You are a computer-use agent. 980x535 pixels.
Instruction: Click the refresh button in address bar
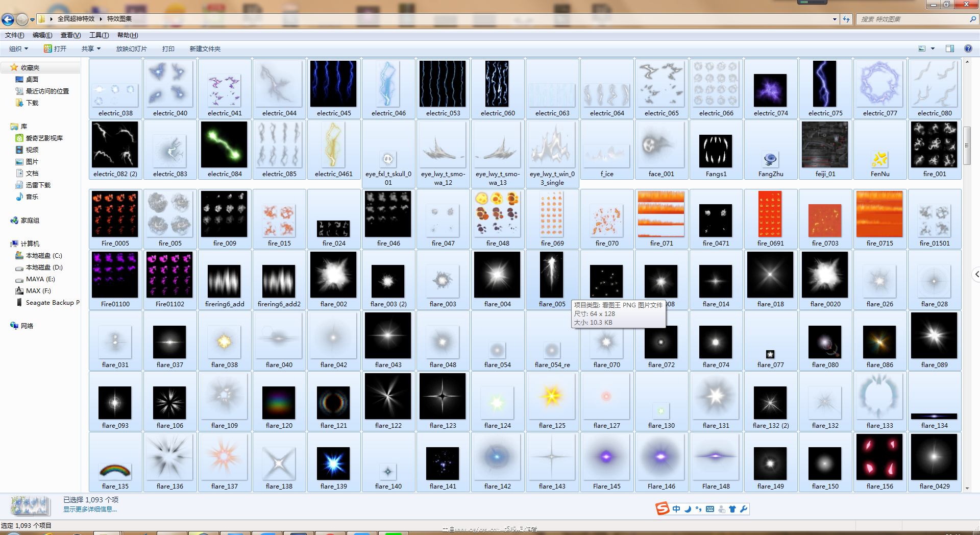click(846, 19)
